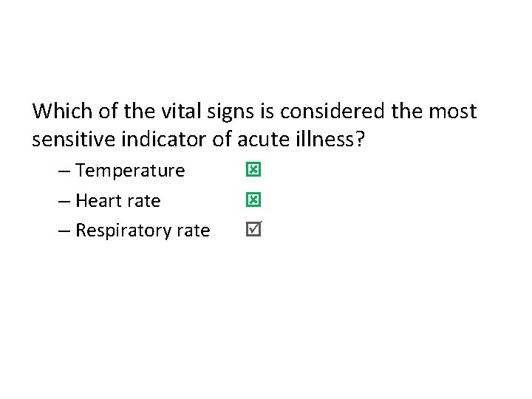Click the crossed box beside Heart rate
This screenshot has width=532, height=399.
point(253,200)
